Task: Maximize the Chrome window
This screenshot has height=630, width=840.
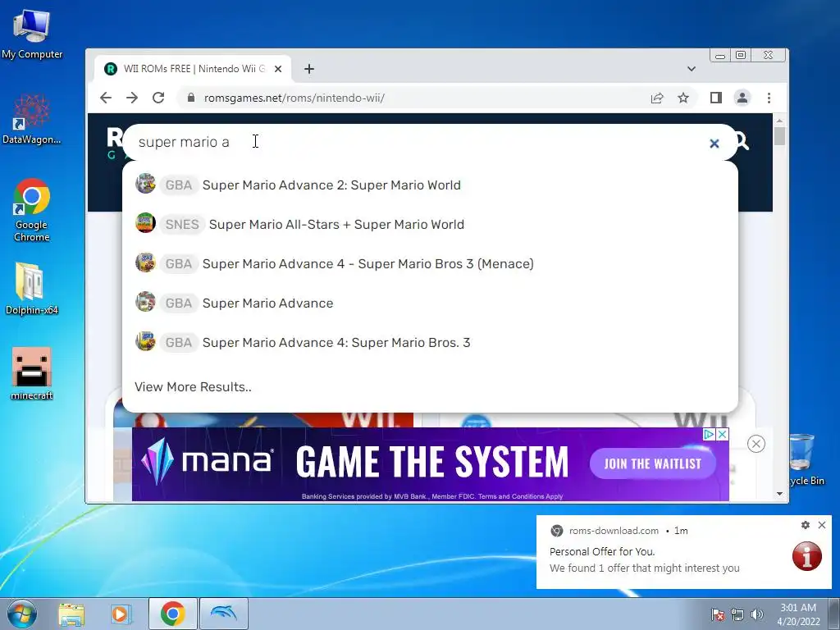Action: pos(741,55)
